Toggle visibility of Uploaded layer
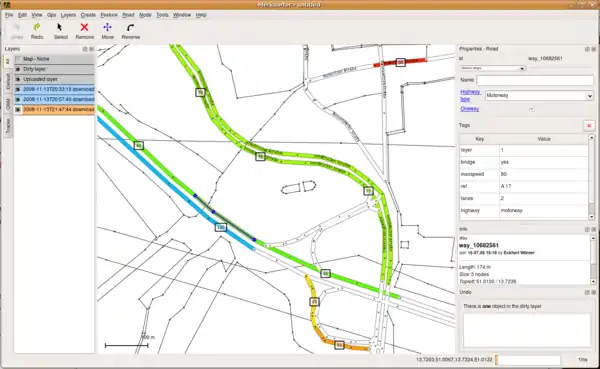This screenshot has height=369, width=600. [18, 79]
